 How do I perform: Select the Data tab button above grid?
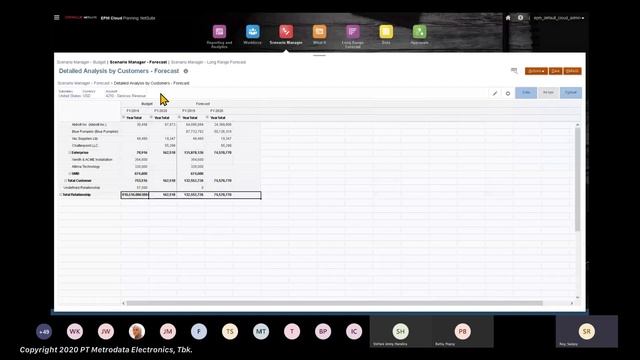[526, 93]
